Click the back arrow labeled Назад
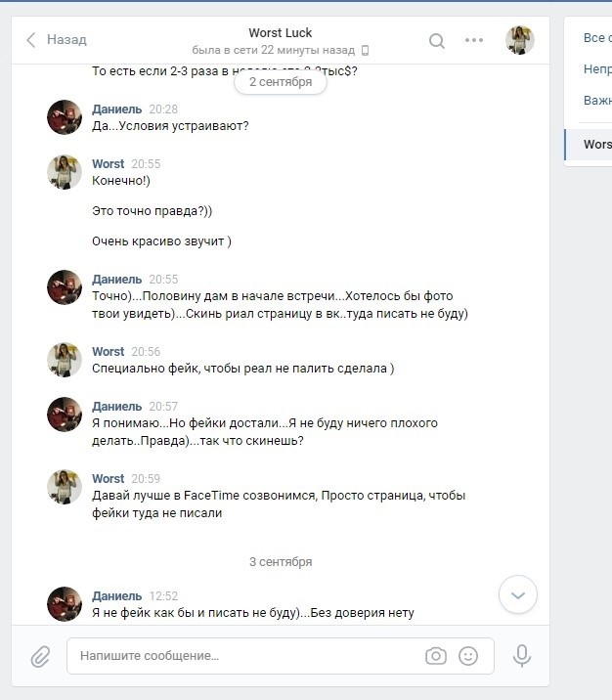This screenshot has height=700, width=612. 57,40
